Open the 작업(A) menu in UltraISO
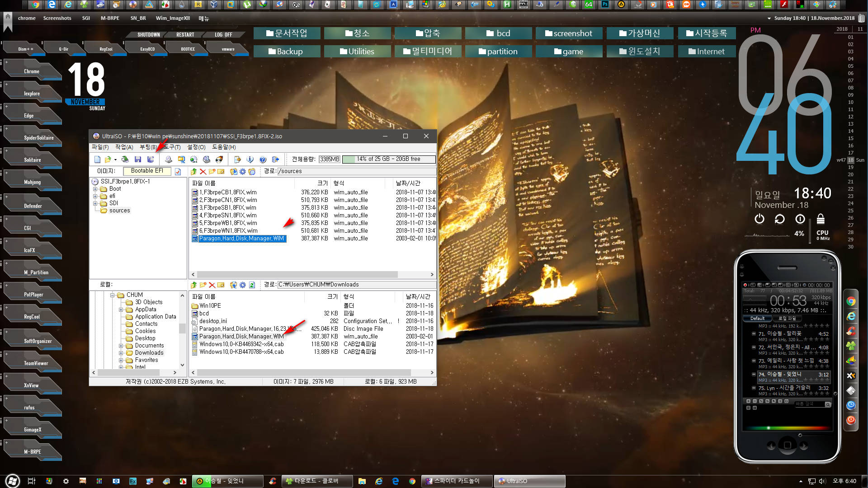The image size is (868, 488). tap(124, 147)
